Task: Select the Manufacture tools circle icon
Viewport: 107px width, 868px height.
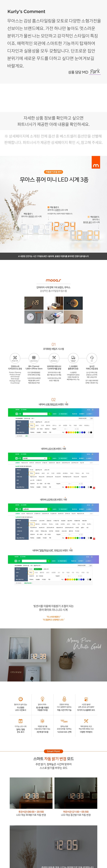Action: click(x=54, y=358)
